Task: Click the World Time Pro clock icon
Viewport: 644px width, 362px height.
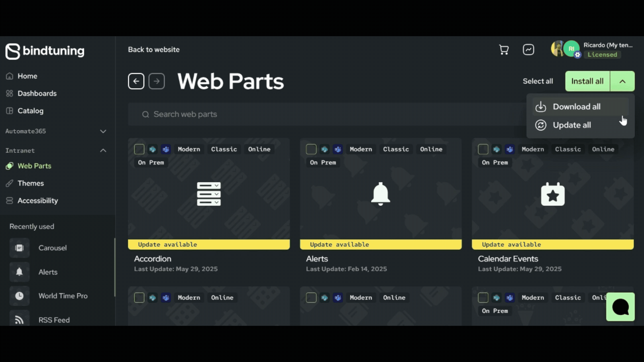Action: pos(19,296)
